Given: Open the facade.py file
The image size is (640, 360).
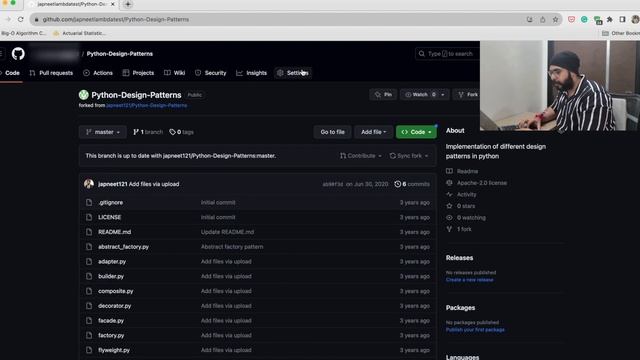Looking at the screenshot, I should 111,321.
